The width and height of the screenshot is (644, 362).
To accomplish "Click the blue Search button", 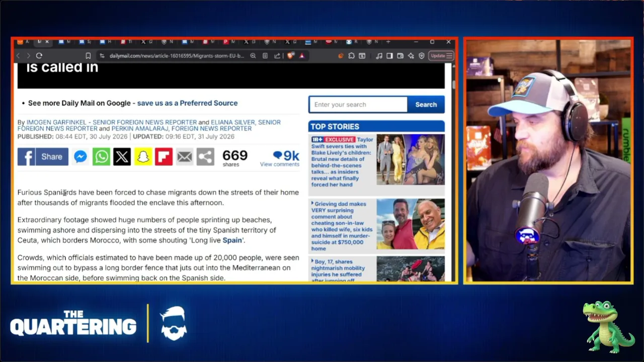I will [x=426, y=105].
